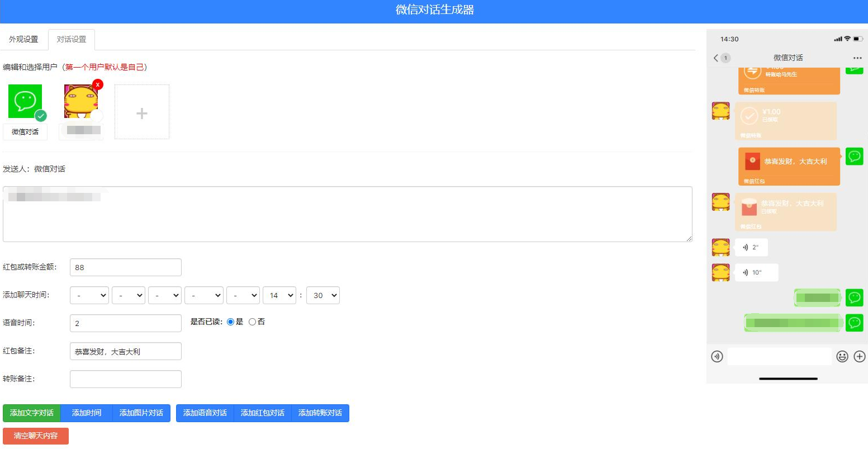The width and height of the screenshot is (868, 449).
Task: Set 是否已读 to 是
Action: pyautogui.click(x=230, y=322)
